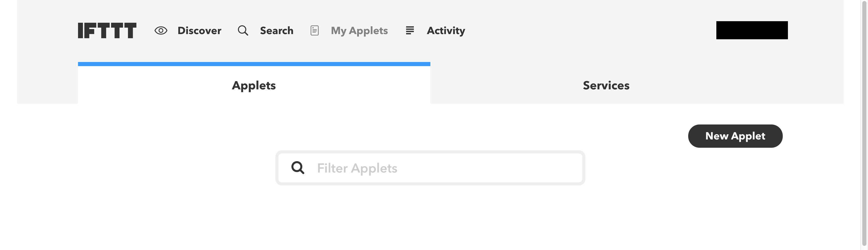Click the Filter Applets placeholder text
The width and height of the screenshot is (868, 250).
[357, 168]
